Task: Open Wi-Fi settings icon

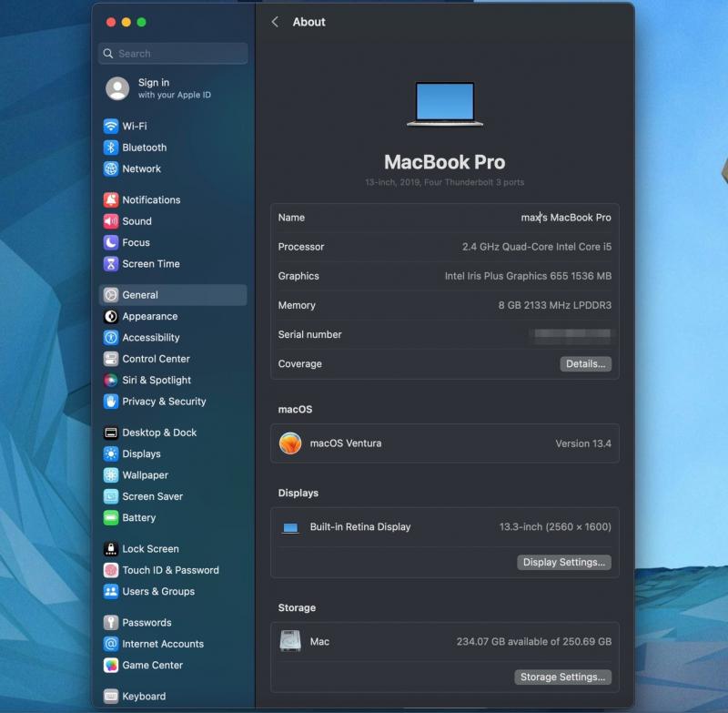Action: (x=110, y=126)
